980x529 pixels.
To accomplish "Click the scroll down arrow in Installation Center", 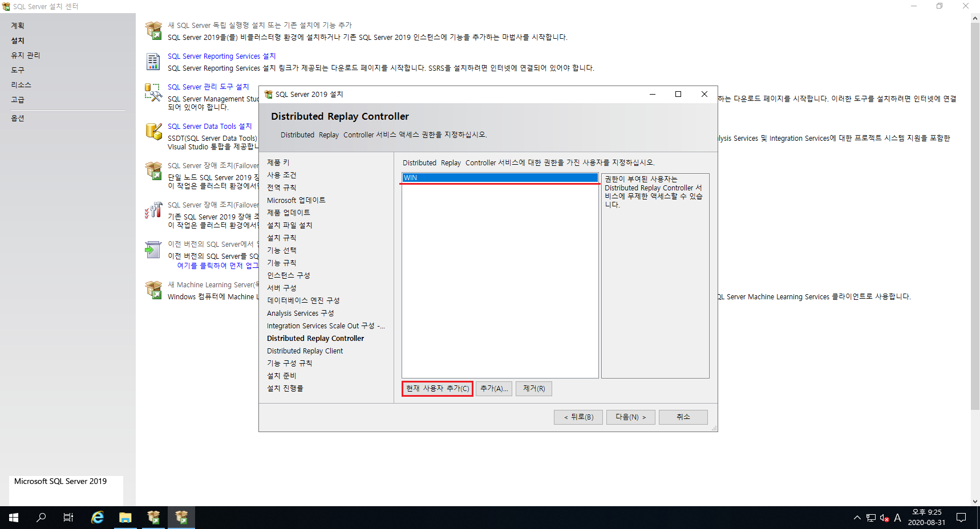I will [x=975, y=502].
